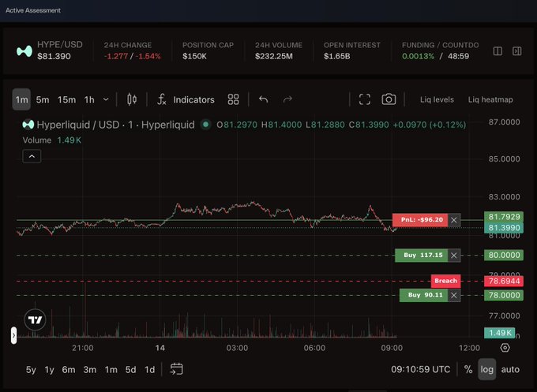The height and width of the screenshot is (392, 537).
Task: Toggle auto scale mode
Action: [510, 370]
